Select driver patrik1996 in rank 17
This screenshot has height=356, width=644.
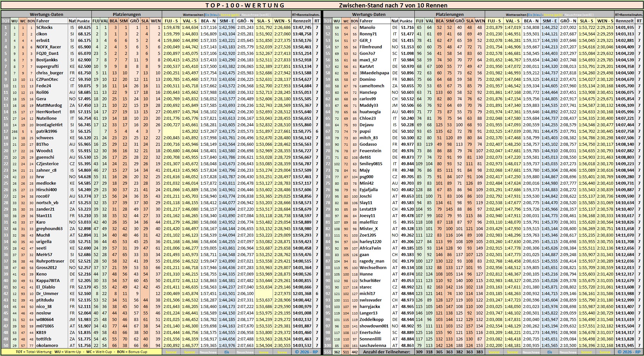[47, 131]
